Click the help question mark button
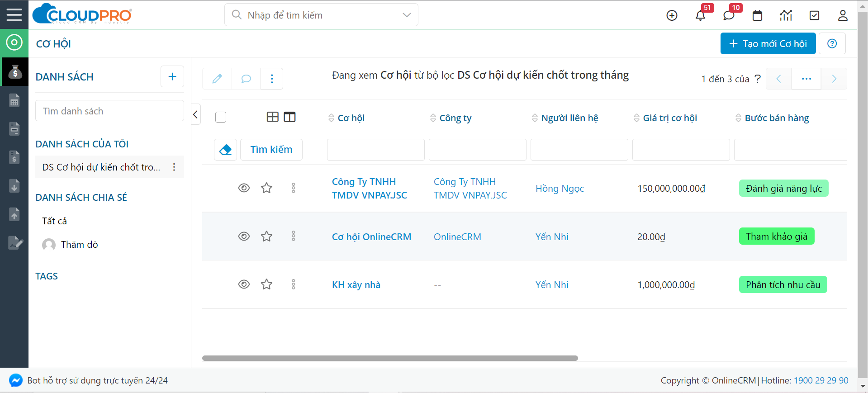The width and height of the screenshot is (868, 393). pyautogui.click(x=832, y=43)
